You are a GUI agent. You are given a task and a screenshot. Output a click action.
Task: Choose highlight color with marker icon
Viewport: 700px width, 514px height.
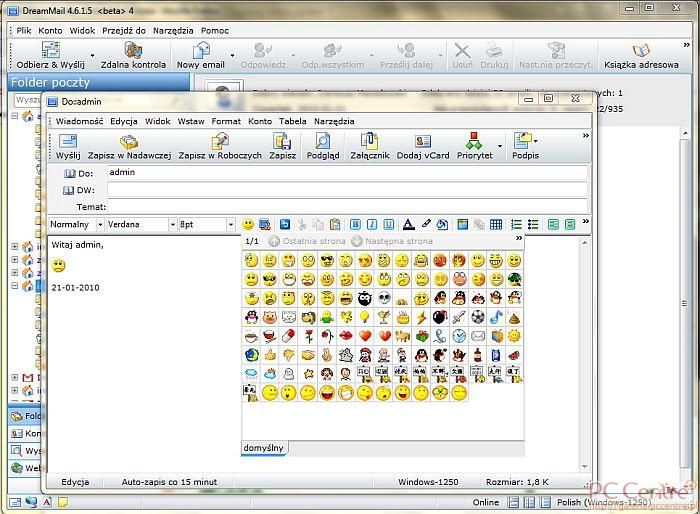[426, 224]
